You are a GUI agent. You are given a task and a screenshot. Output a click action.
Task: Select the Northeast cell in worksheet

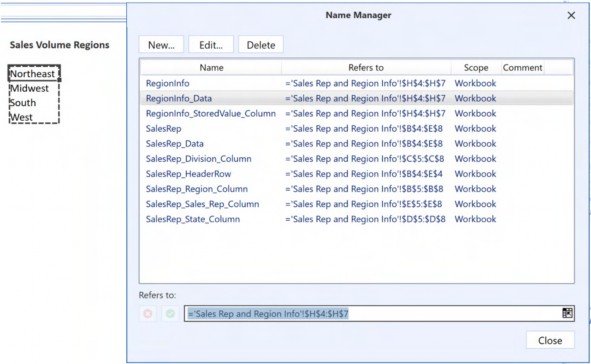pos(34,73)
